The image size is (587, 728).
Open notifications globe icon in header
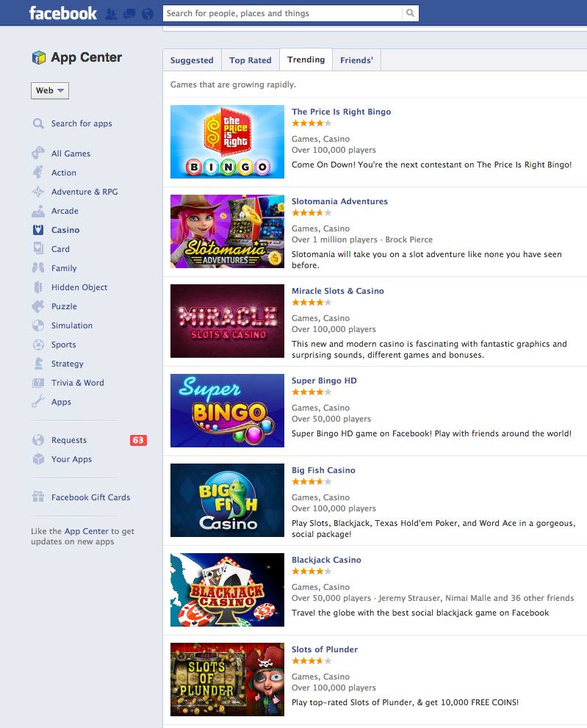tap(148, 13)
